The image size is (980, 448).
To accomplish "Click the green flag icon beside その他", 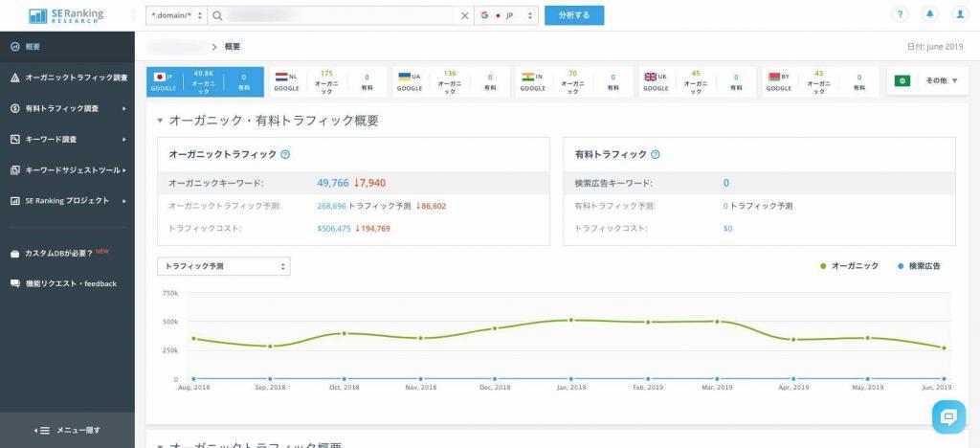I will click(902, 81).
